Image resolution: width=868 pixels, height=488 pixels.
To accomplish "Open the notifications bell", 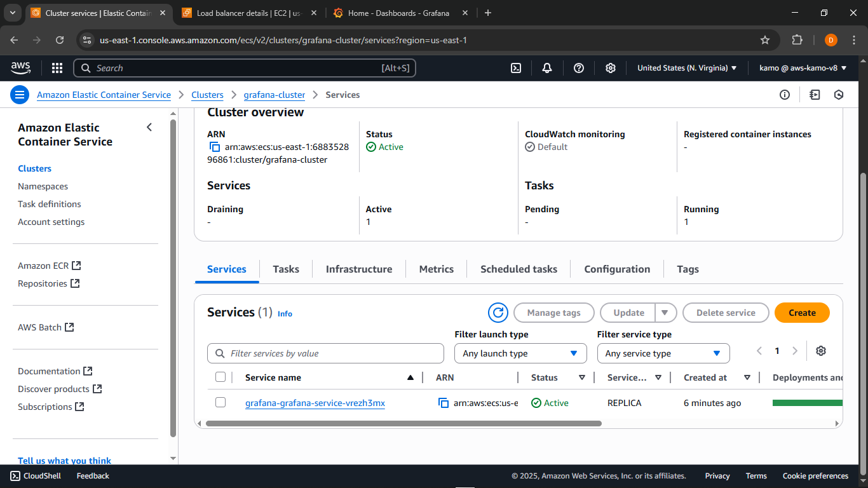I will (x=547, y=68).
